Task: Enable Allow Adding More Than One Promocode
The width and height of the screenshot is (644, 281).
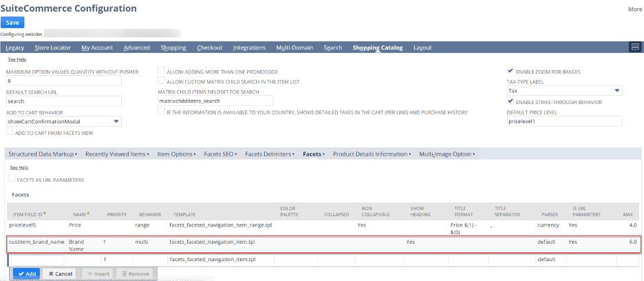Action: (162, 70)
